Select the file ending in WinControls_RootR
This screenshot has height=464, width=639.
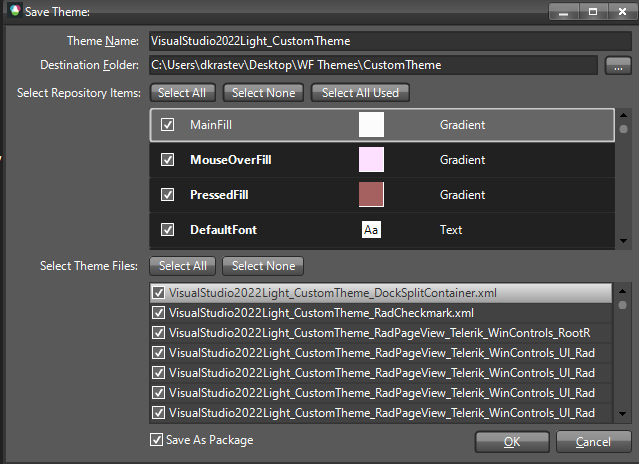pyautogui.click(x=379, y=333)
